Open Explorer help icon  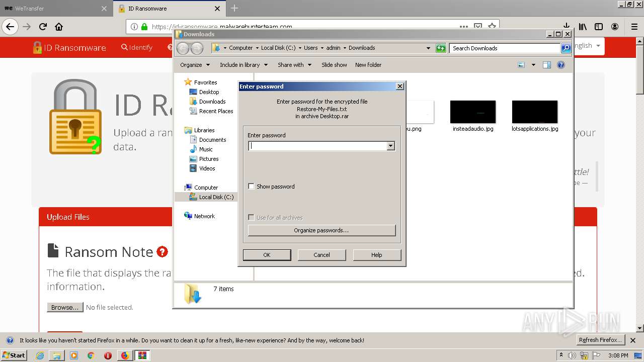[x=561, y=65]
